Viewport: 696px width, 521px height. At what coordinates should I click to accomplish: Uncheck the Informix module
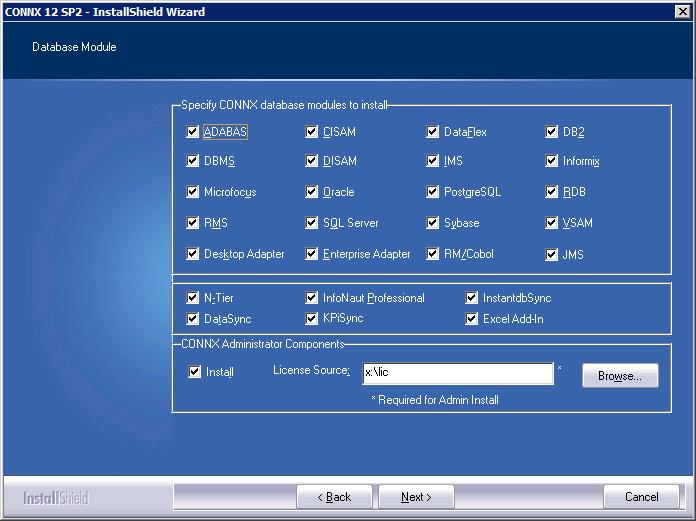tap(551, 161)
